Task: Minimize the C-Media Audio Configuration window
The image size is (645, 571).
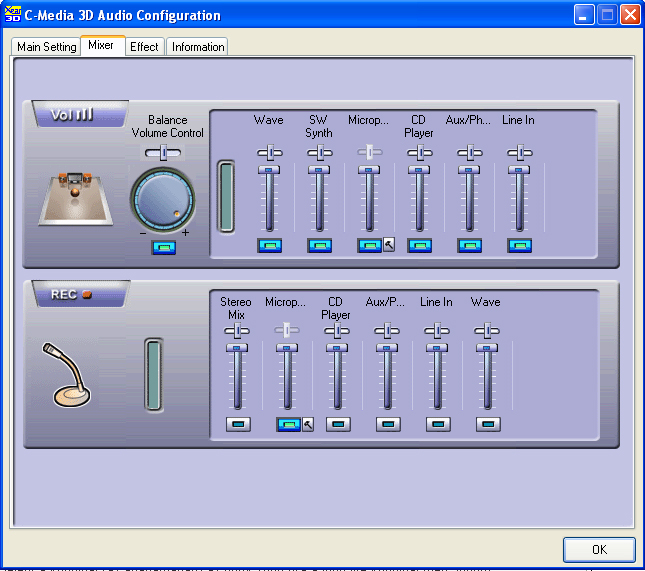Action: tap(584, 15)
